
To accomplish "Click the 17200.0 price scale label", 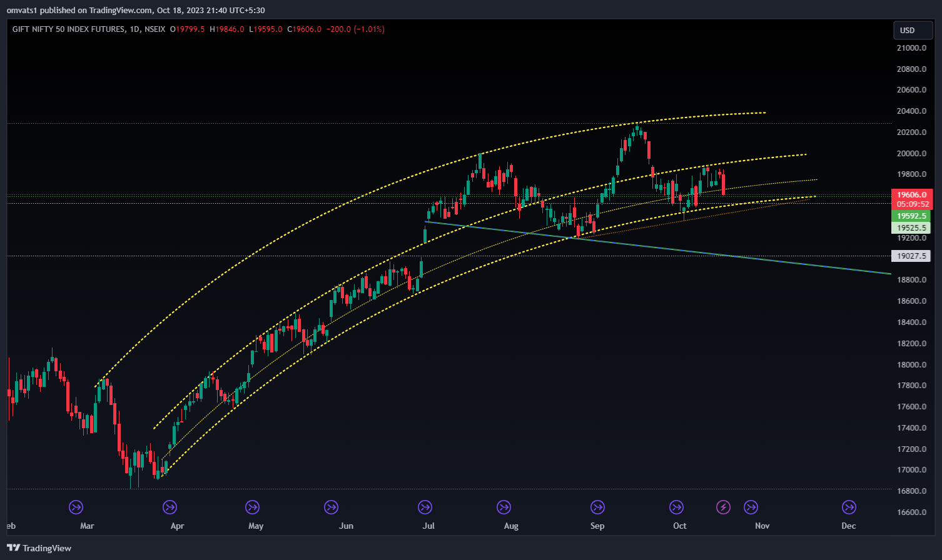I will point(911,449).
